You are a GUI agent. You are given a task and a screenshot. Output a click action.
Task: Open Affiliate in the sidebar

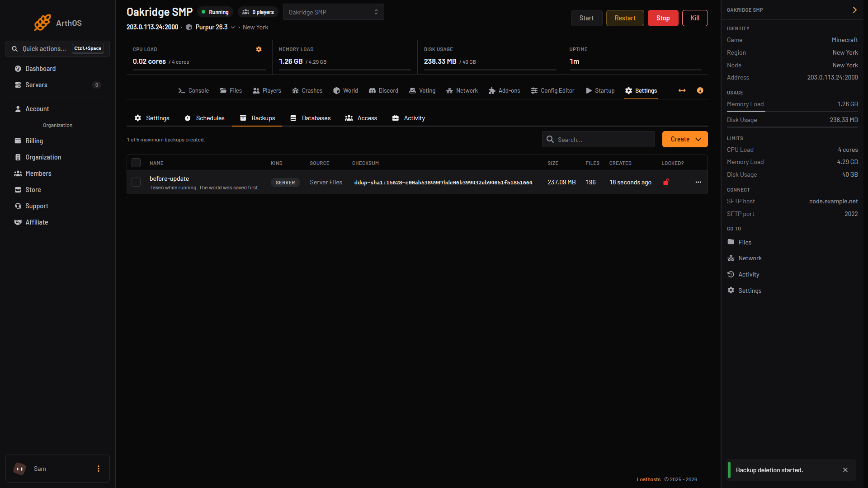[x=57, y=222]
